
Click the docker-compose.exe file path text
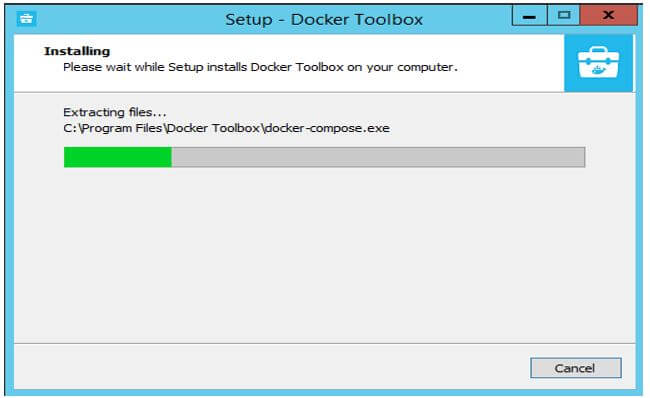(x=226, y=128)
